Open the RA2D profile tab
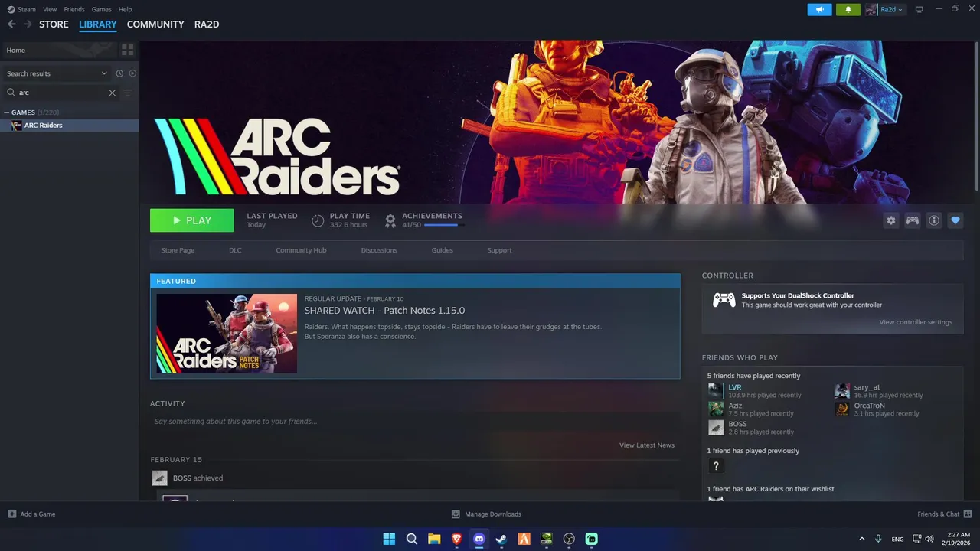The width and height of the screenshot is (980, 551). pyautogui.click(x=207, y=24)
